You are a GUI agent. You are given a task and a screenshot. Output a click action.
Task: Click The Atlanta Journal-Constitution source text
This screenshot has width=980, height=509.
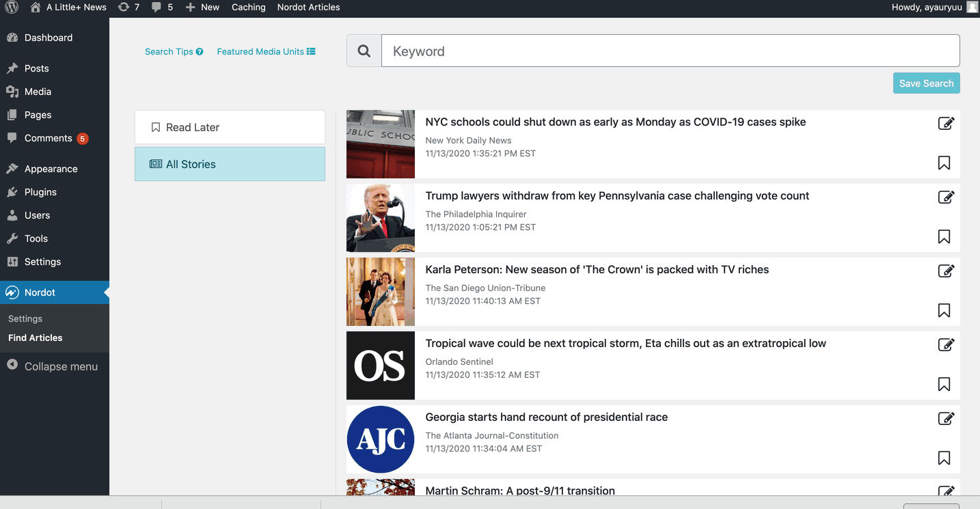tap(492, 435)
